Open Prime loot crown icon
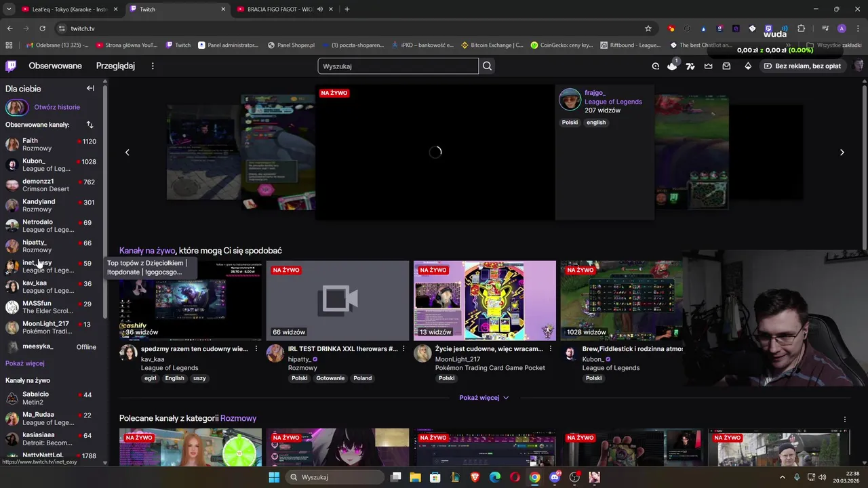Screen dimensions: 868x488 [x=708, y=66]
